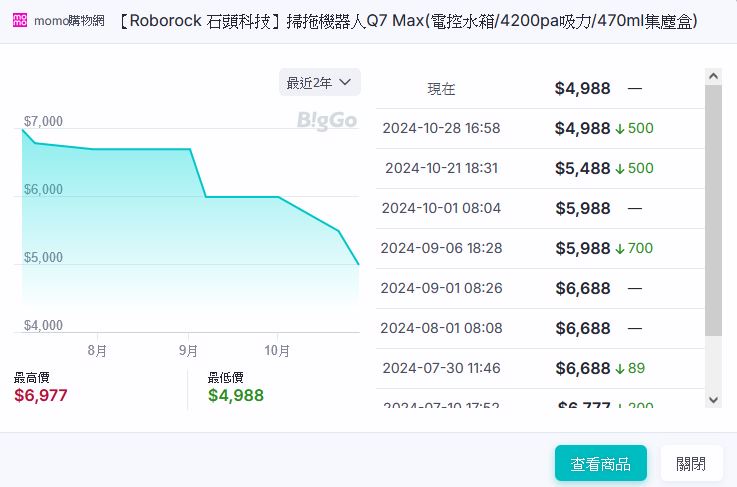Image resolution: width=737 pixels, height=487 pixels.
Task: Click the chart's 10月 axis label
Action: [x=277, y=351]
